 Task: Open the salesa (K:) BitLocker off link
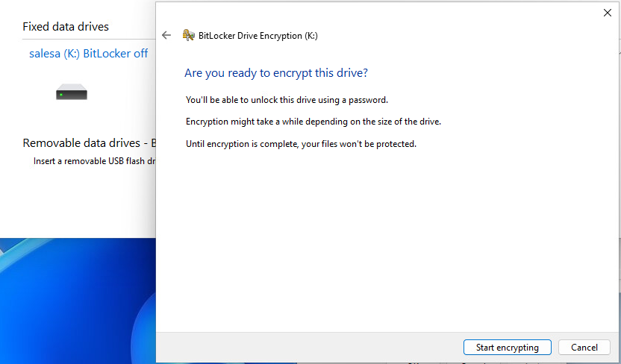(x=88, y=54)
